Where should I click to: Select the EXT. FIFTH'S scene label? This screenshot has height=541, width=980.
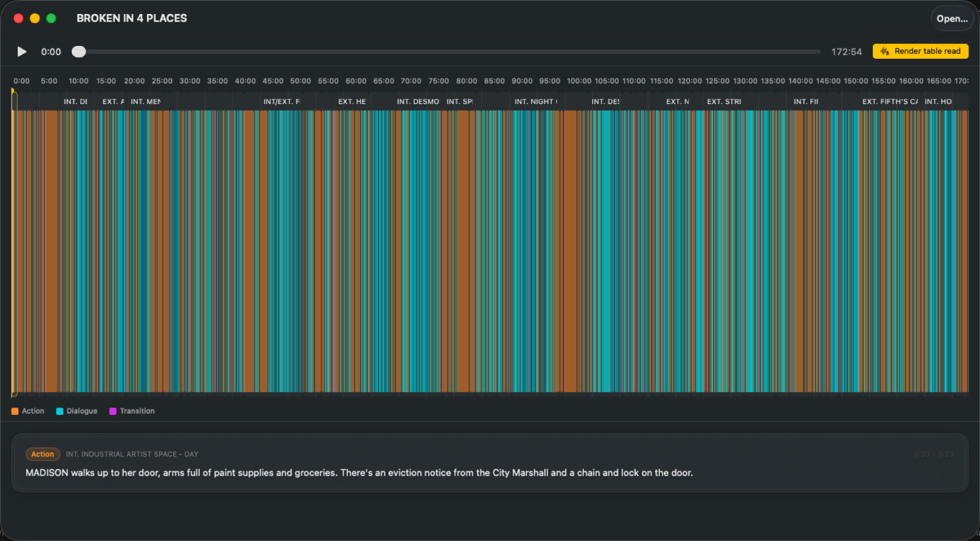click(x=890, y=102)
